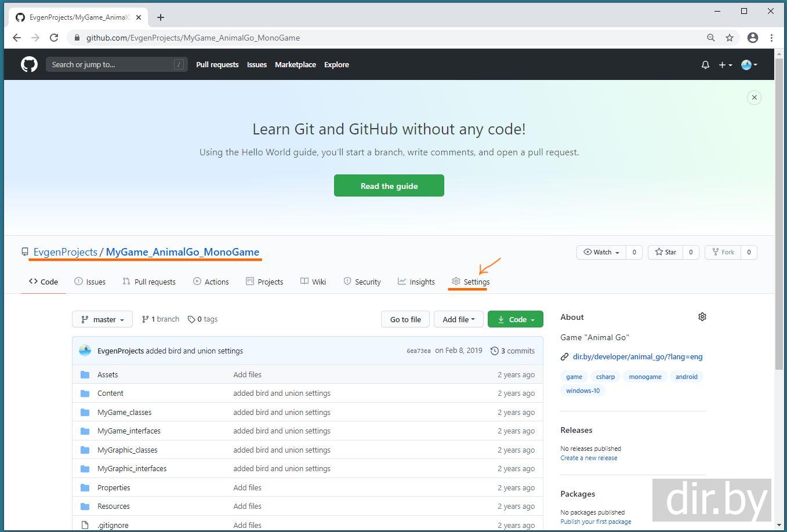Dismiss the Learn Git banner

(x=754, y=97)
